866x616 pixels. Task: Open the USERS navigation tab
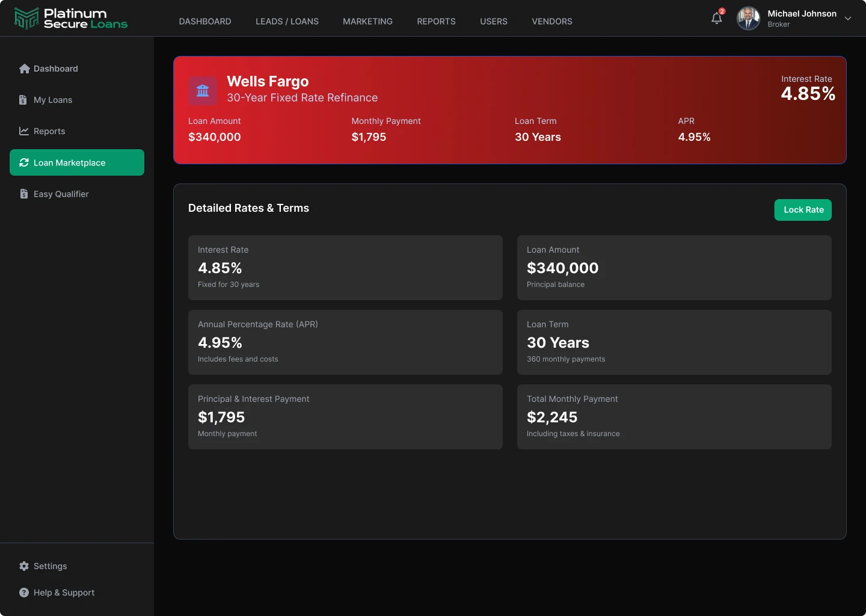[494, 21]
